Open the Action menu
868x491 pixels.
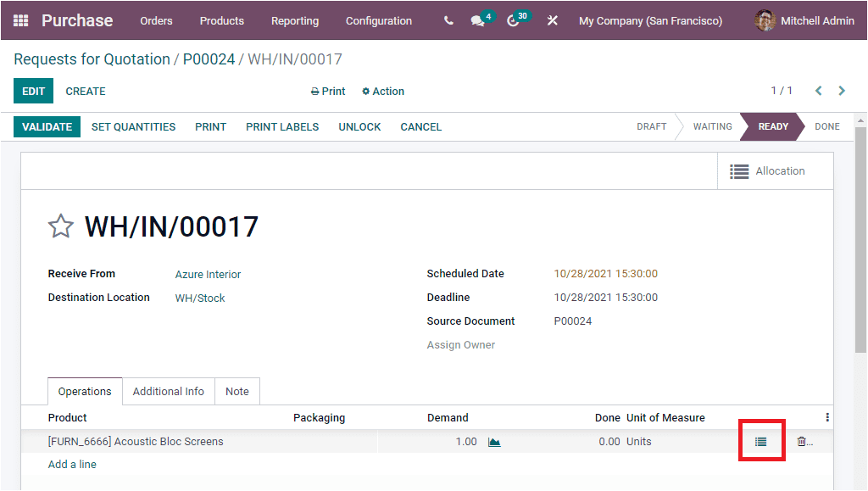(x=383, y=91)
